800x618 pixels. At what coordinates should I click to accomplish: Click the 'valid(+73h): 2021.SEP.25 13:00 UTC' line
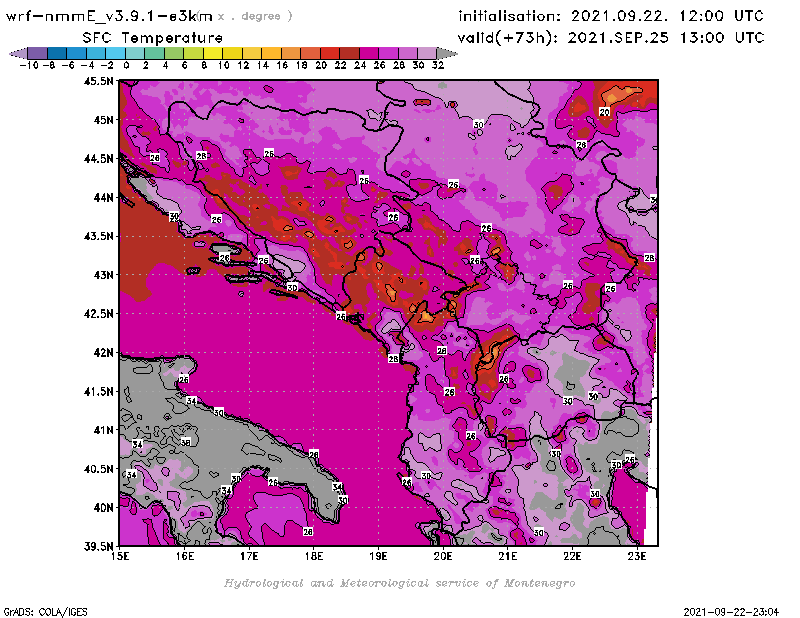(611, 38)
